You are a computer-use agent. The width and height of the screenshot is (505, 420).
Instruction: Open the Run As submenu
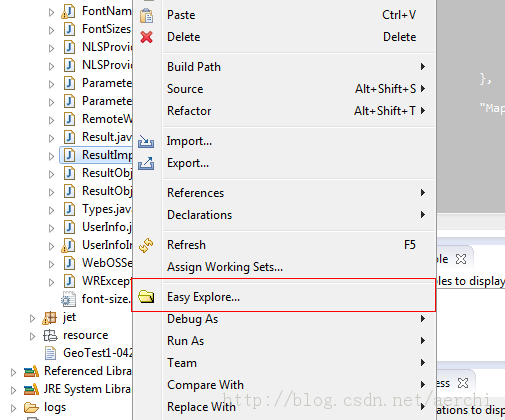pyautogui.click(x=284, y=341)
